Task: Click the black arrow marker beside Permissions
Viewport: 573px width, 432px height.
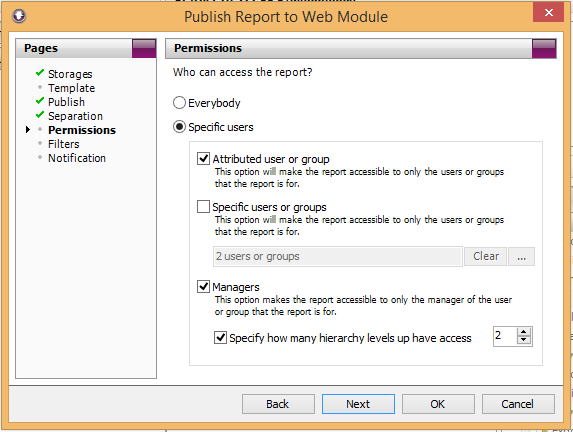Action: pos(28,129)
